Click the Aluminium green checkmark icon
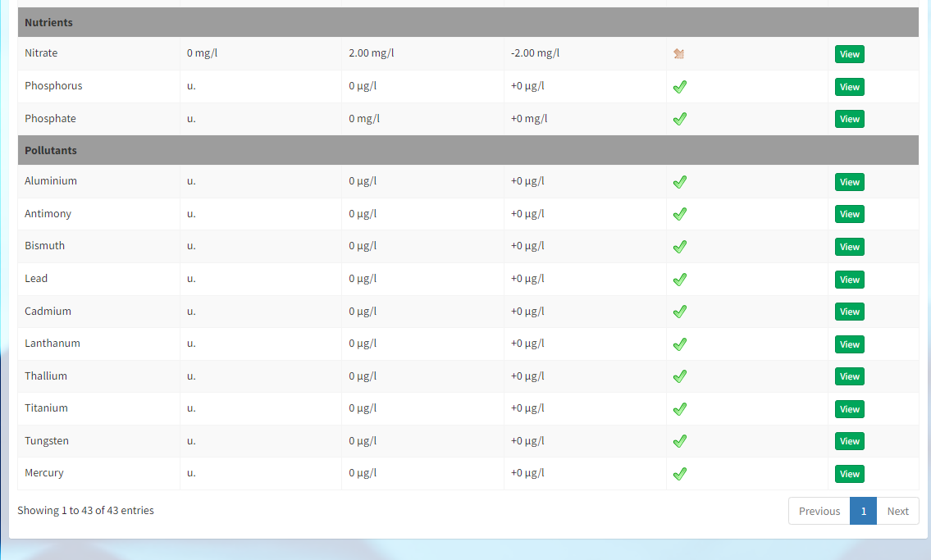The image size is (931, 560). [680, 182]
